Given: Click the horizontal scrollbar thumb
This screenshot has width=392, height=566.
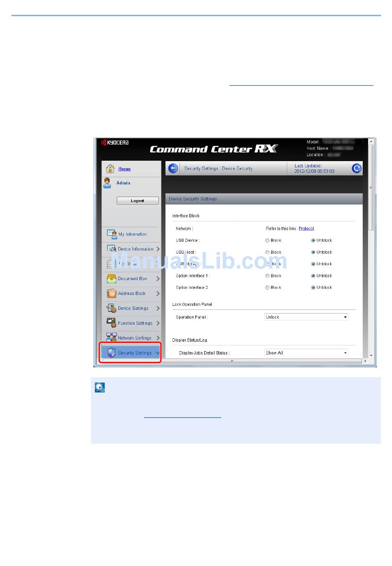Looking at the screenshot, I should point(232,361).
